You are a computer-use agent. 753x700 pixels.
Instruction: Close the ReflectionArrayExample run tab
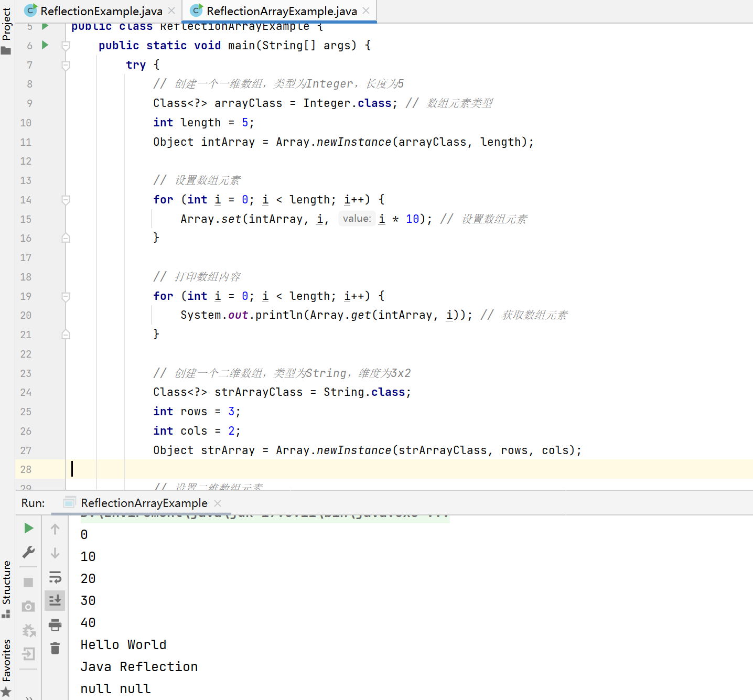218,503
